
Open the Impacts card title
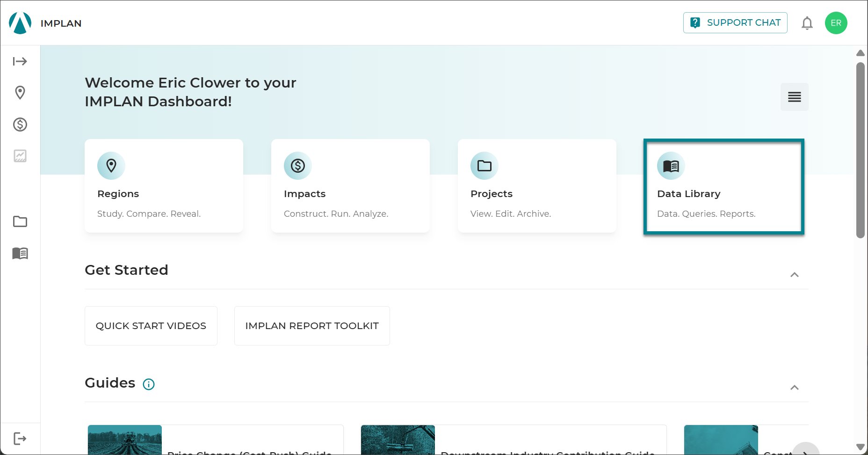coord(305,194)
